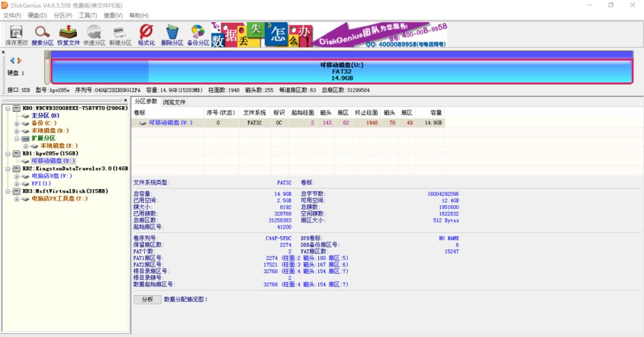
Task: Click HD3 MsftVirtualDisk disk icon in tree
Action: coord(17,191)
